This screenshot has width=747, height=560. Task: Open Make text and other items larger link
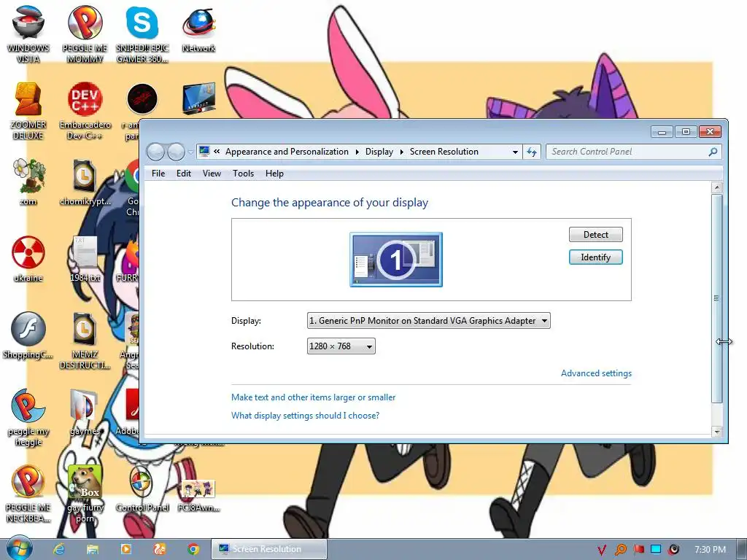[313, 397]
